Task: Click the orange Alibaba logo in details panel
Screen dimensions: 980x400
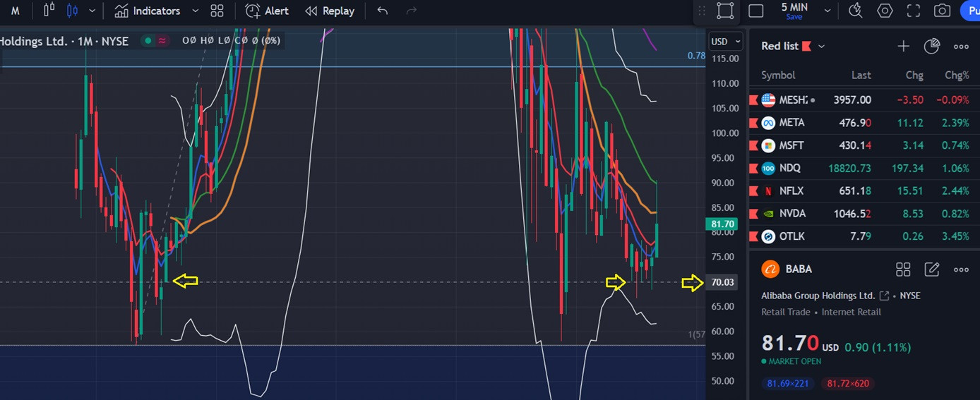Action: [770, 269]
